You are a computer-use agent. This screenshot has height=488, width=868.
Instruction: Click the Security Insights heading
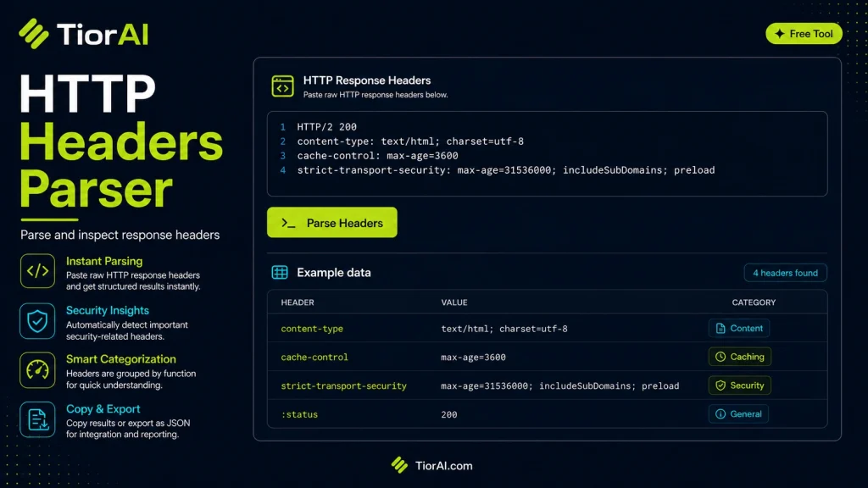coord(108,310)
